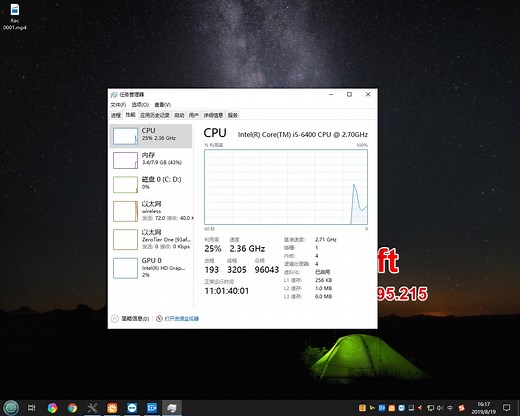Click the red Sogou S icon in tray

pyautogui.click(x=462, y=408)
